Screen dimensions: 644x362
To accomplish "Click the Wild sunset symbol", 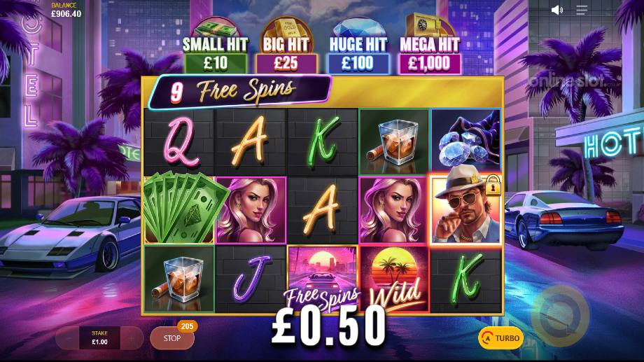I will tap(394, 279).
